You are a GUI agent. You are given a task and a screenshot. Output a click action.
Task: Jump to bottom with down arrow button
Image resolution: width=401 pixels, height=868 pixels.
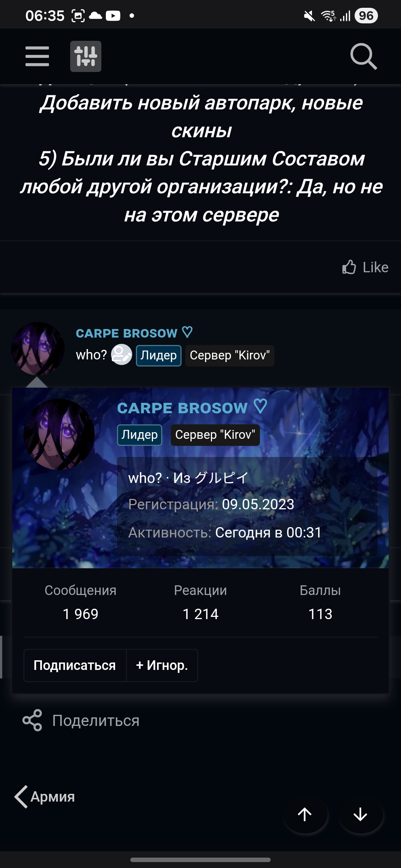click(x=360, y=815)
